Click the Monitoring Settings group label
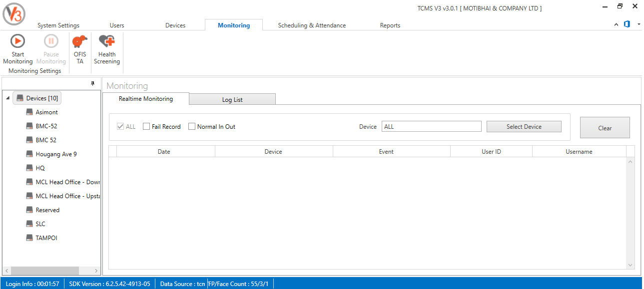The height and width of the screenshot is (289, 644). click(x=35, y=71)
